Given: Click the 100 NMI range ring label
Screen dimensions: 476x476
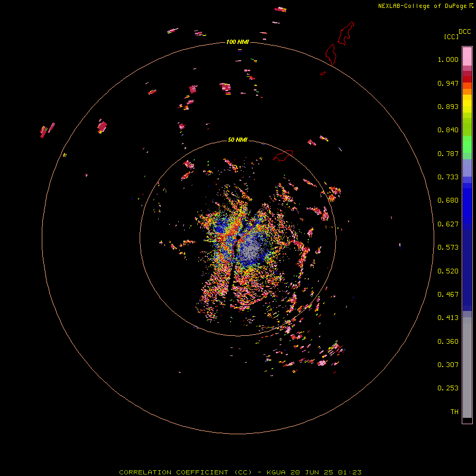Looking at the screenshot, I should (237, 42).
